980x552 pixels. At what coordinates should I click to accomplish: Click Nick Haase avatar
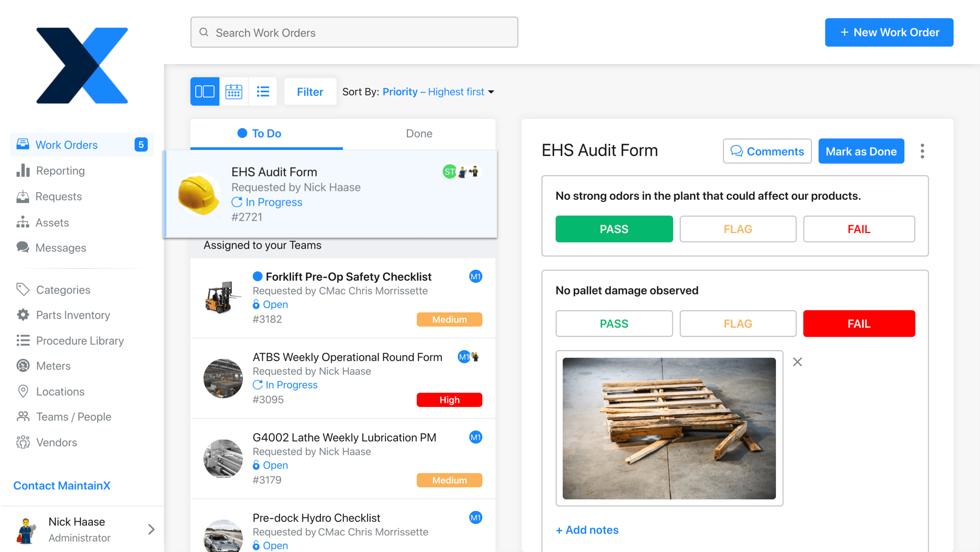26,530
